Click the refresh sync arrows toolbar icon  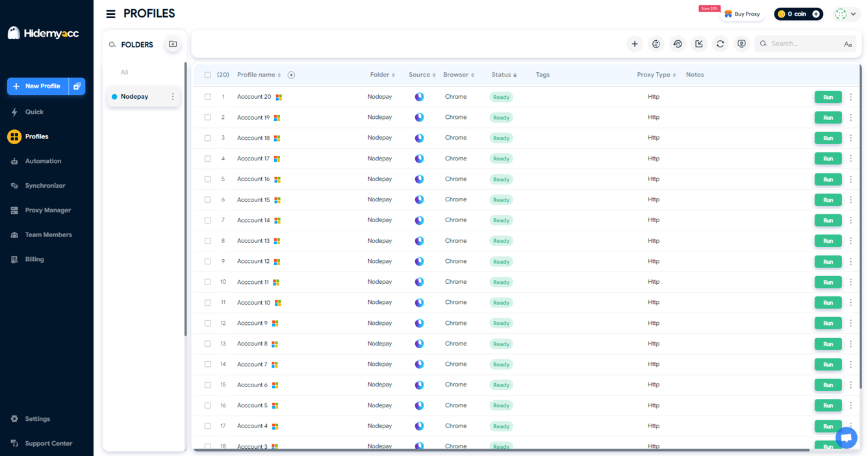click(x=720, y=44)
